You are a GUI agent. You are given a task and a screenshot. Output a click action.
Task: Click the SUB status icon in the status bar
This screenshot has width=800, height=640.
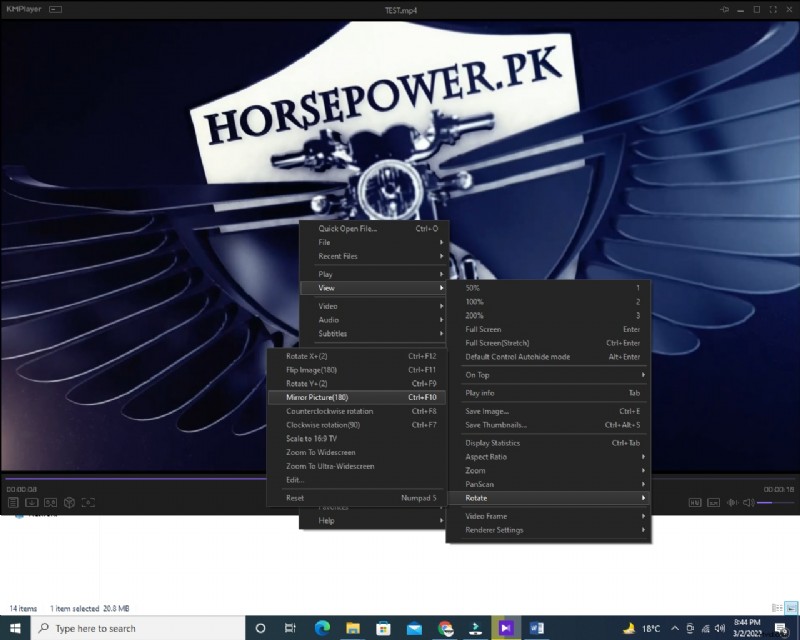713,503
